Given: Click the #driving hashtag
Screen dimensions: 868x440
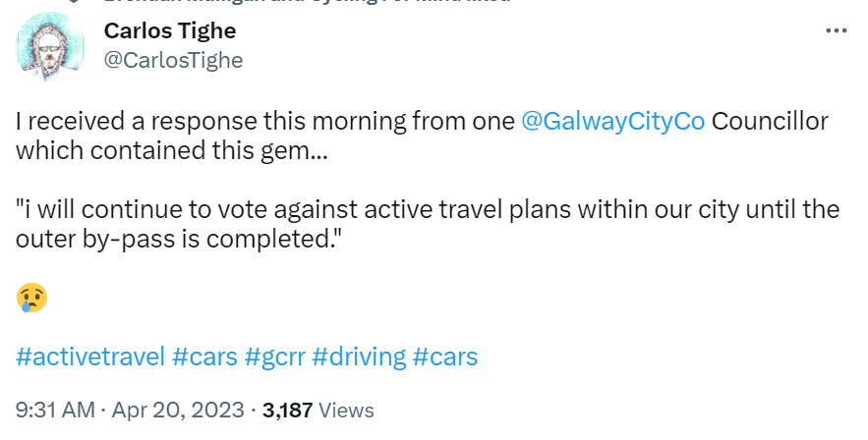Looking at the screenshot, I should (x=358, y=356).
